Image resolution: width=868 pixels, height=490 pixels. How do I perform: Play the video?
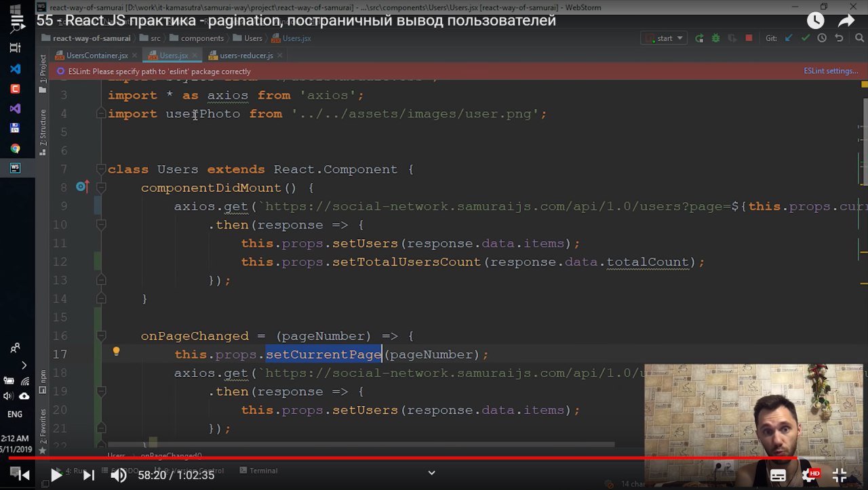(56, 475)
